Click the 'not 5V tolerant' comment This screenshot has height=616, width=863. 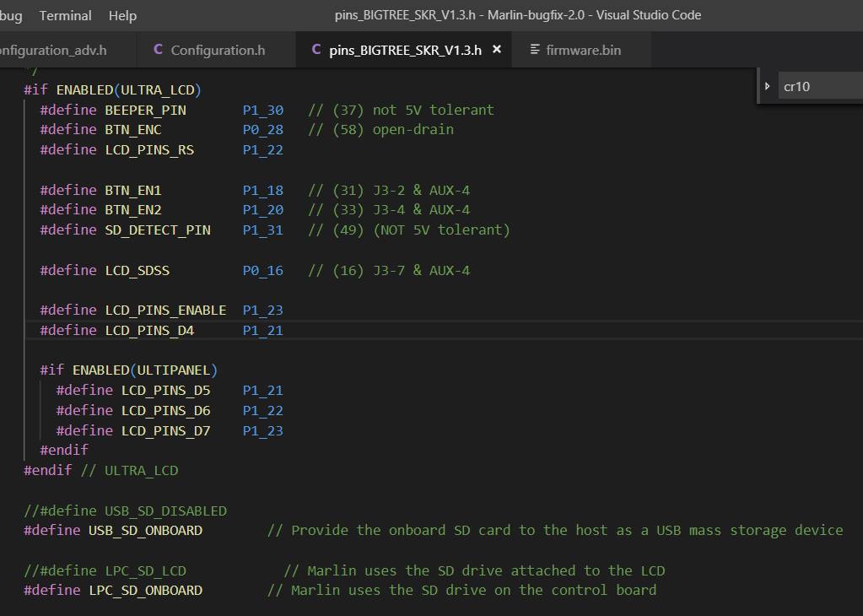click(x=433, y=110)
